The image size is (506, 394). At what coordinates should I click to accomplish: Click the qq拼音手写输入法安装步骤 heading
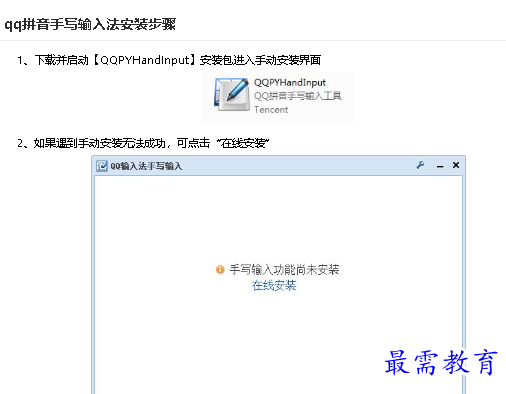pos(90,25)
